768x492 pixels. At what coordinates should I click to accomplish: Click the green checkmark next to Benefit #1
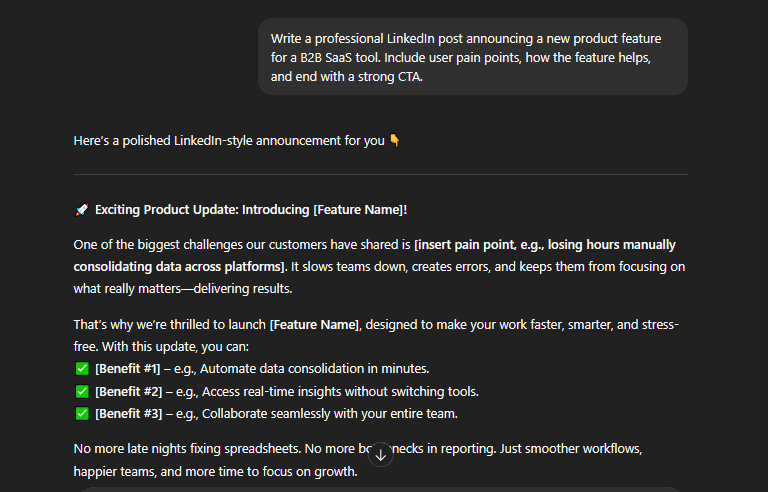82,369
